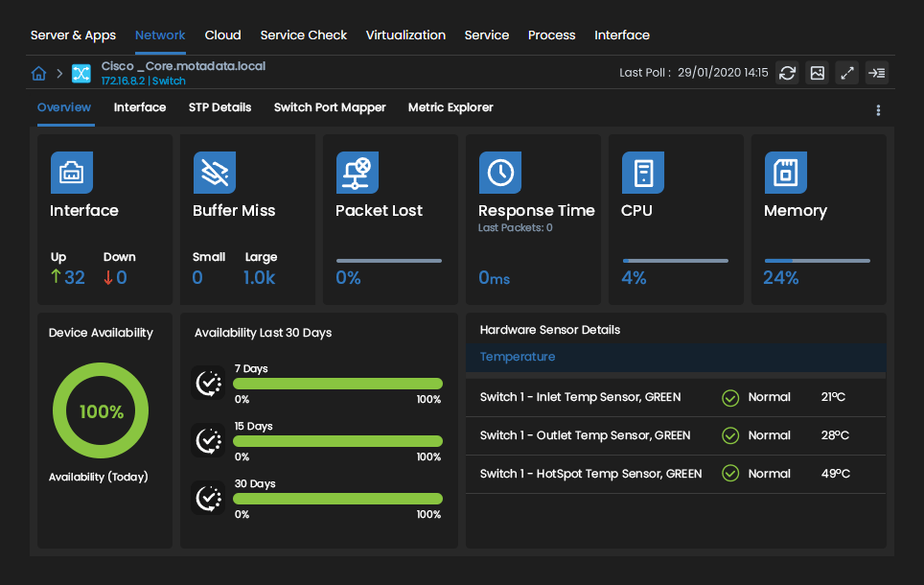Click the 7 Days availability clock badge
The image size is (924, 585).
[x=208, y=383]
